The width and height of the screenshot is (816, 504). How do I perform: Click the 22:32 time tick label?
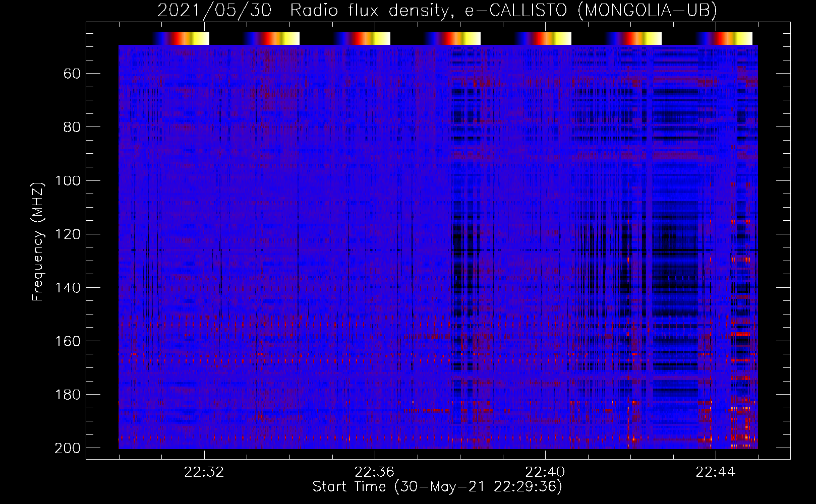[204, 472]
